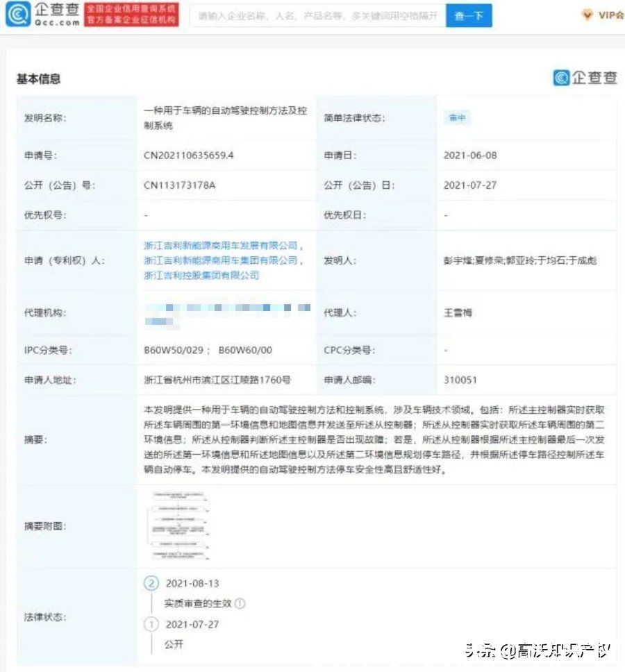Viewport: 625px width, 672px height.
Task: Select IPC code B60W50/029
Action: click(174, 350)
